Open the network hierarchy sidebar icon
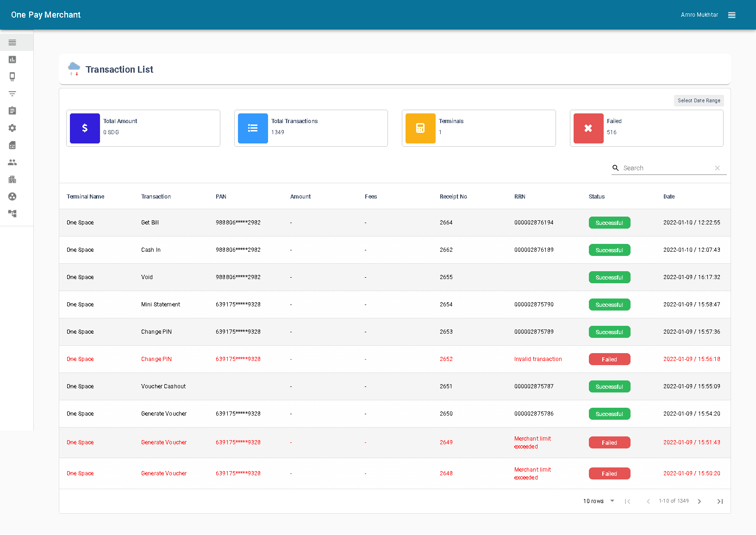The width and height of the screenshot is (756, 535). (x=12, y=213)
